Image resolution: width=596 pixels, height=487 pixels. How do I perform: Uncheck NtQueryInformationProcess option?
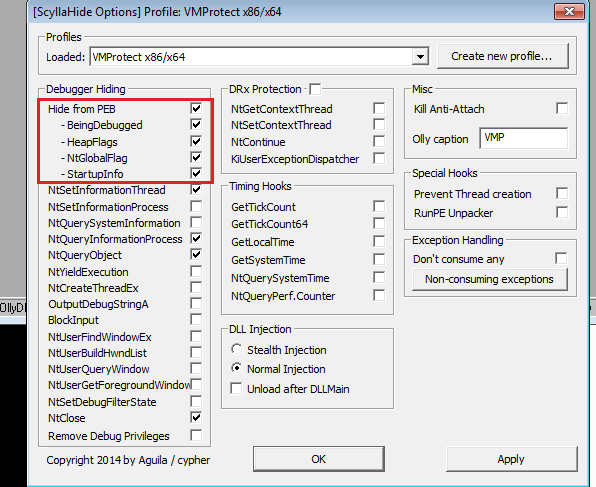(196, 239)
